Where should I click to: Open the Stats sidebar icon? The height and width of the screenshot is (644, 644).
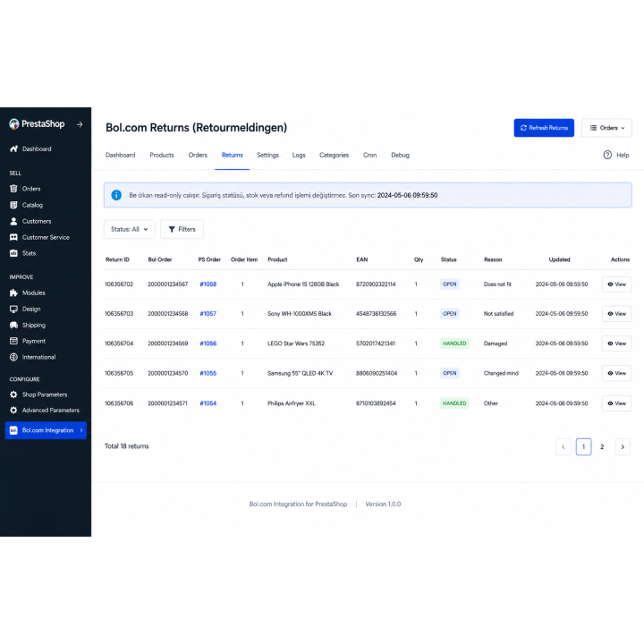pyautogui.click(x=13, y=253)
